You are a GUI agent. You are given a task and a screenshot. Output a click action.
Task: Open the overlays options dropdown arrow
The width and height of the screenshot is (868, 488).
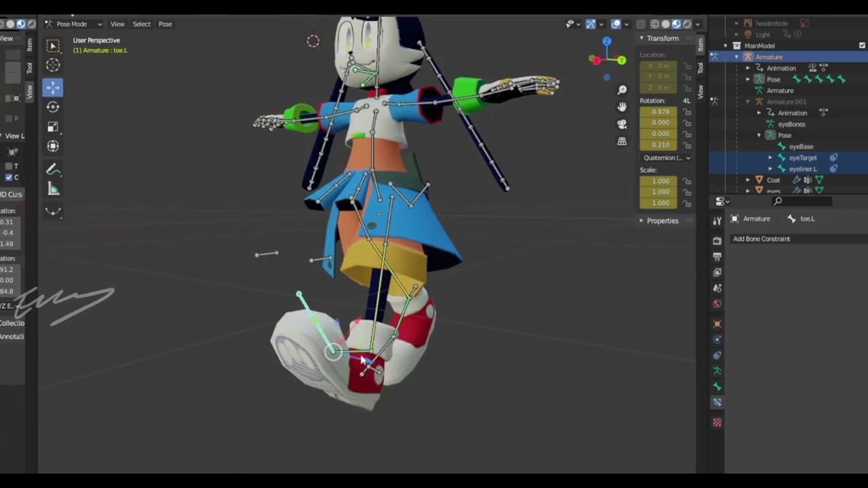coord(627,24)
